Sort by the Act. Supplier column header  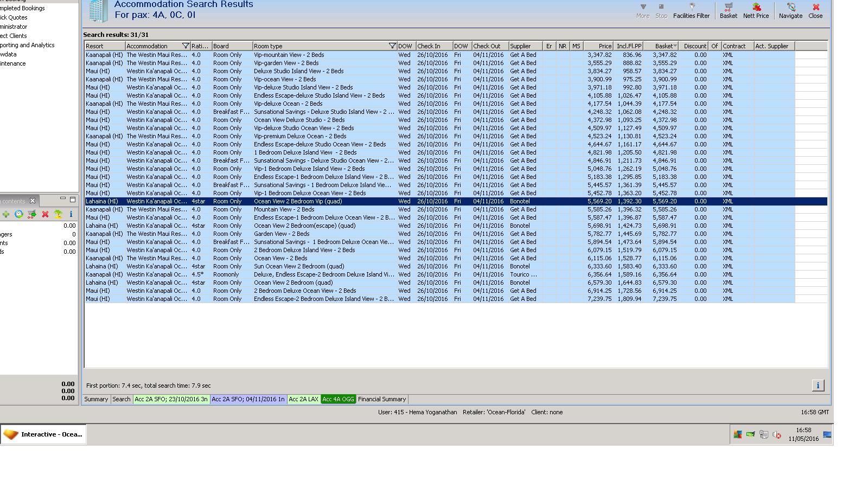(x=775, y=46)
